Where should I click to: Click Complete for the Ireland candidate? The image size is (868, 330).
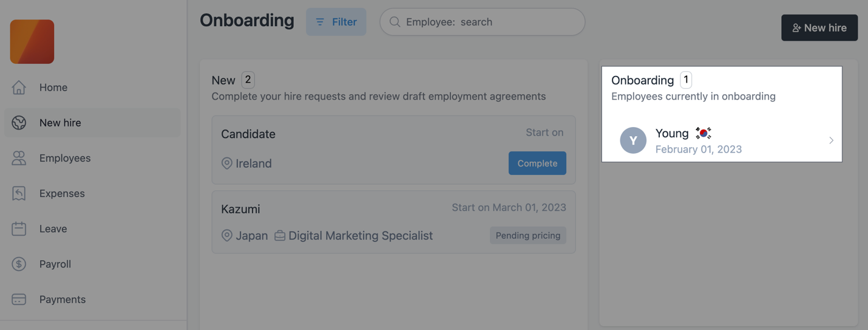point(537,163)
